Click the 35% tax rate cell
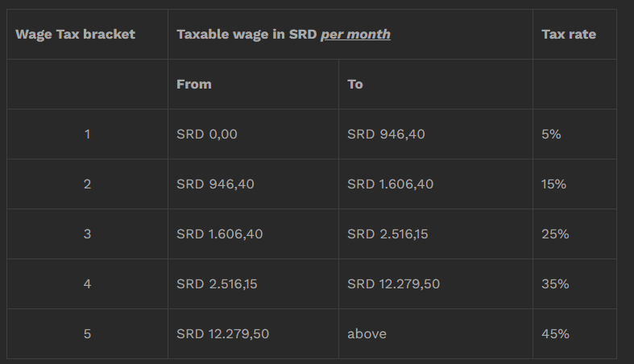The image size is (634, 364). tap(574, 284)
